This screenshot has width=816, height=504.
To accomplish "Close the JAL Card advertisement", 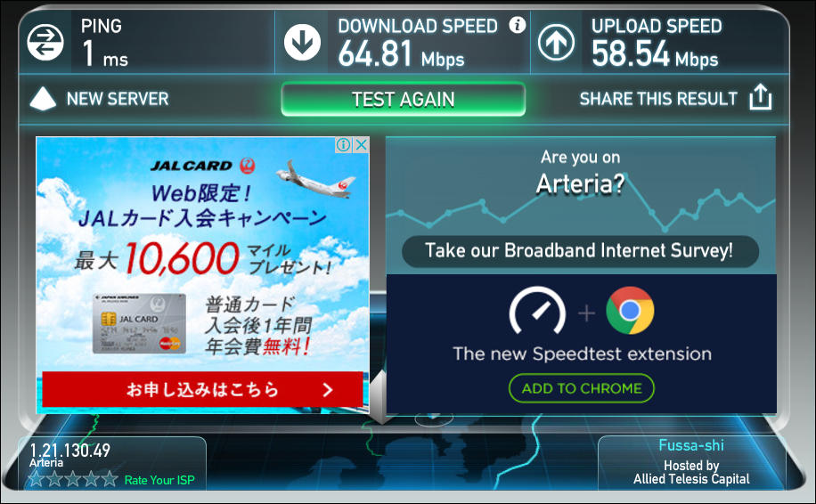I will [x=361, y=145].
